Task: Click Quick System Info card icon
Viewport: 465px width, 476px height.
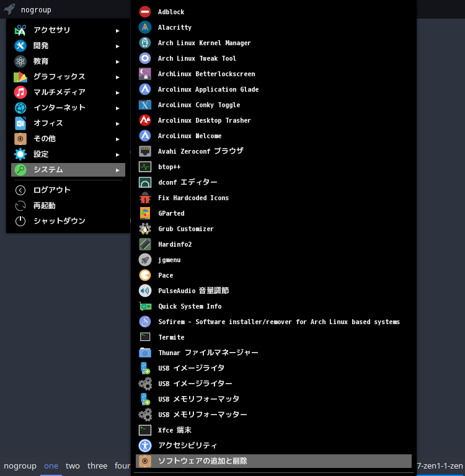Action: (145, 306)
